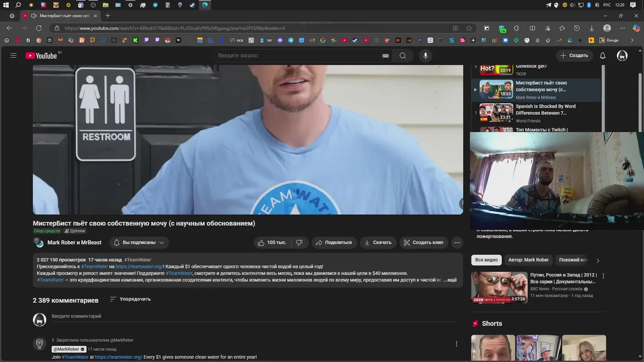
Task: Open the browser profile avatar
Action: [607, 28]
